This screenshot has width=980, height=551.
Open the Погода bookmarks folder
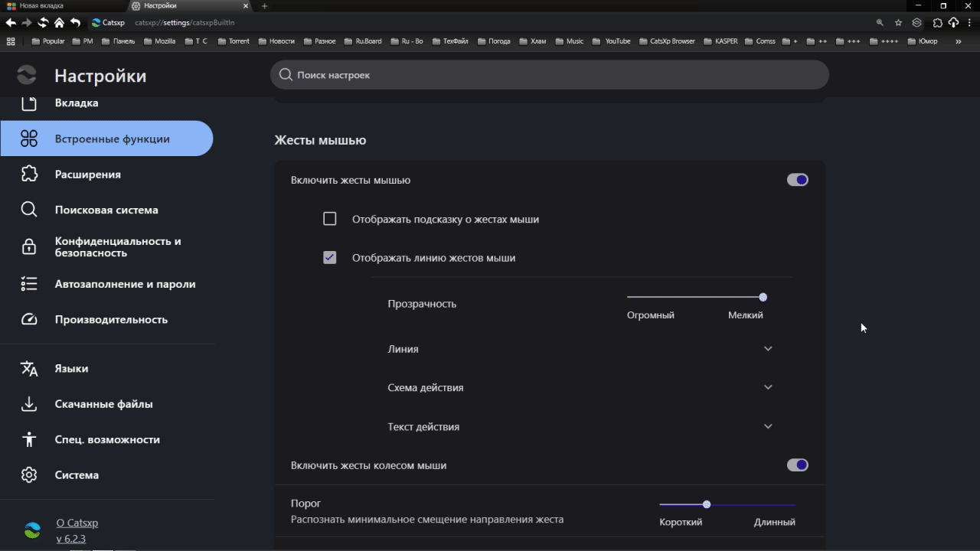tap(493, 41)
